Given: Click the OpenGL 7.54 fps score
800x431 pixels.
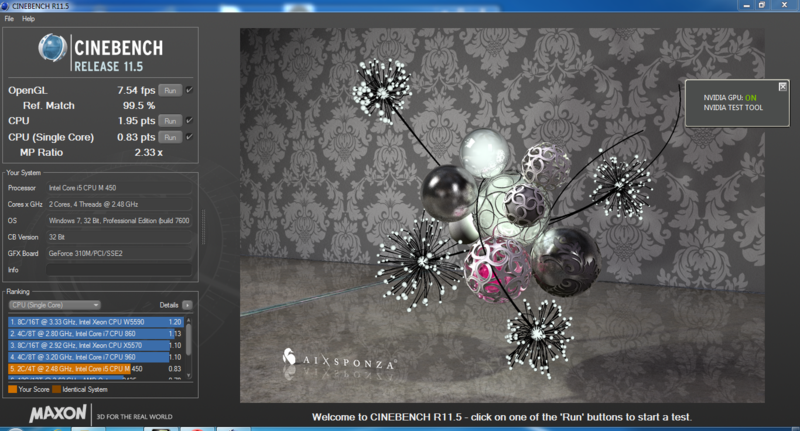Looking at the screenshot, I should click(136, 90).
